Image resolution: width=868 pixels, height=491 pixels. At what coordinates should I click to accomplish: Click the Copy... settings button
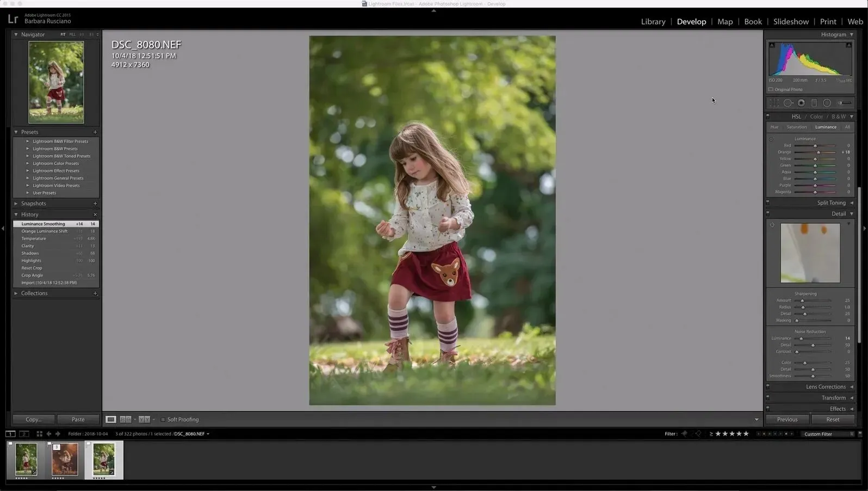pyautogui.click(x=34, y=419)
